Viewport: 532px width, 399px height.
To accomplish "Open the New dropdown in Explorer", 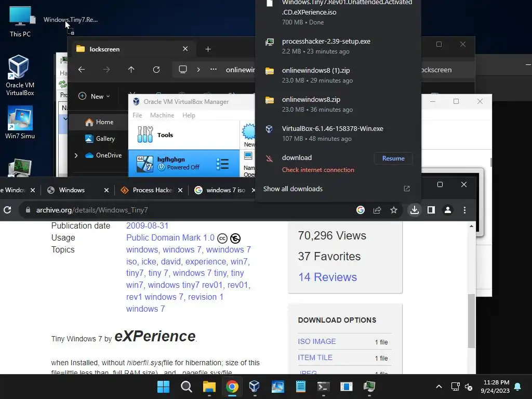I will [x=95, y=96].
